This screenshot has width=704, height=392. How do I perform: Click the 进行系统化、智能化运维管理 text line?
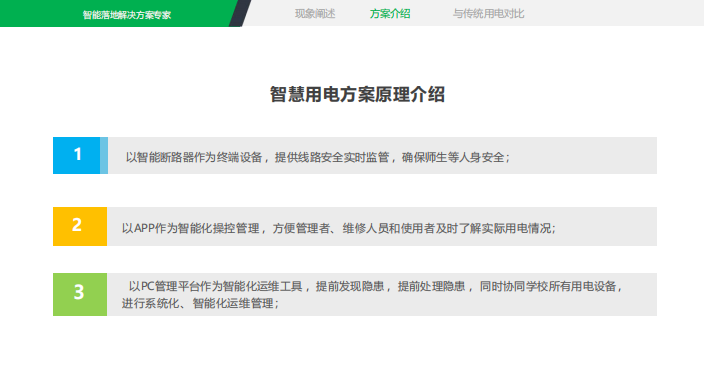pyautogui.click(x=200, y=303)
